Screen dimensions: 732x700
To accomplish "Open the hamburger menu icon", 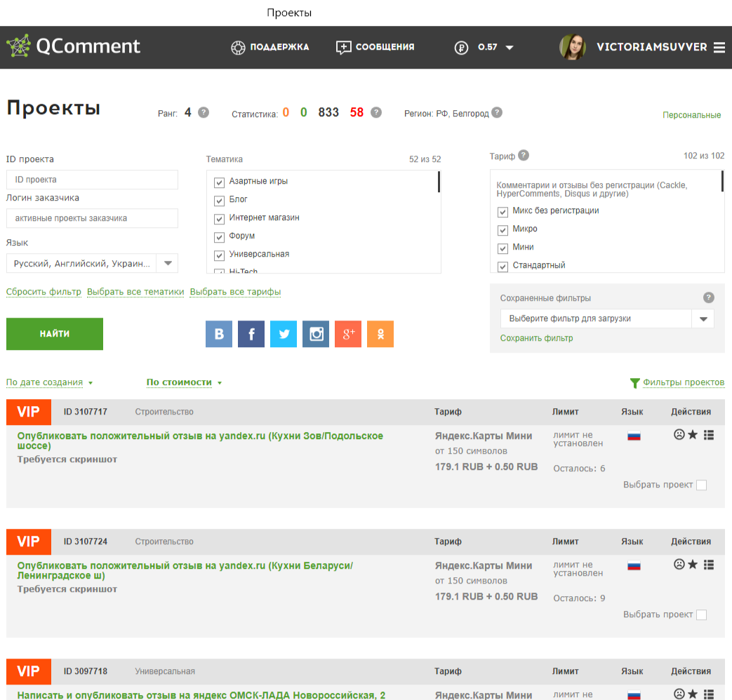I will [x=719, y=47].
